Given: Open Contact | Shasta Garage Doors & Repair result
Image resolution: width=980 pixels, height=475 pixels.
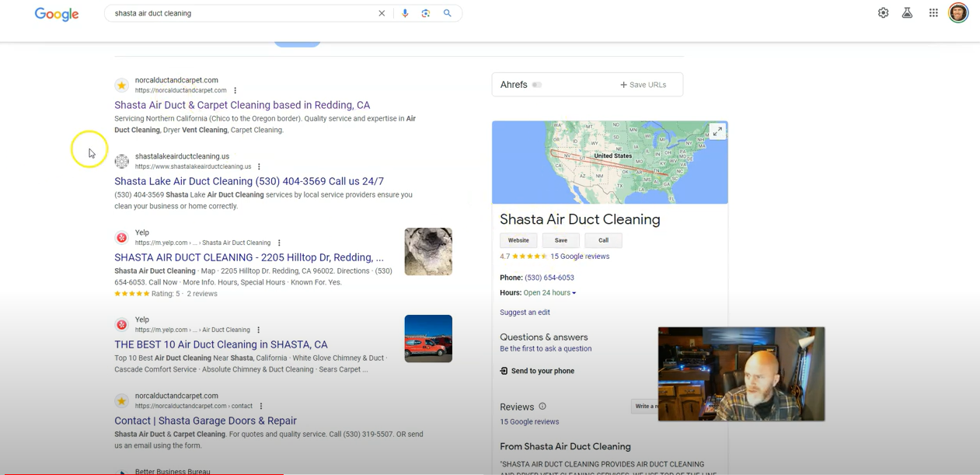Looking at the screenshot, I should pyautogui.click(x=206, y=421).
